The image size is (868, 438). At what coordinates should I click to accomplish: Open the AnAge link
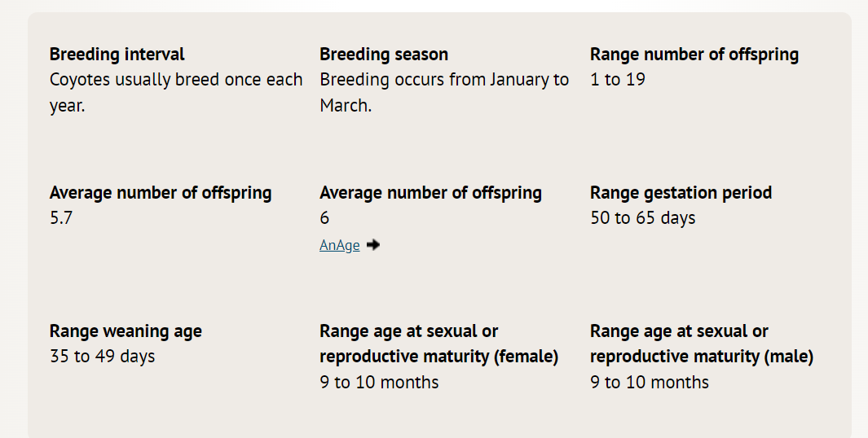339,245
